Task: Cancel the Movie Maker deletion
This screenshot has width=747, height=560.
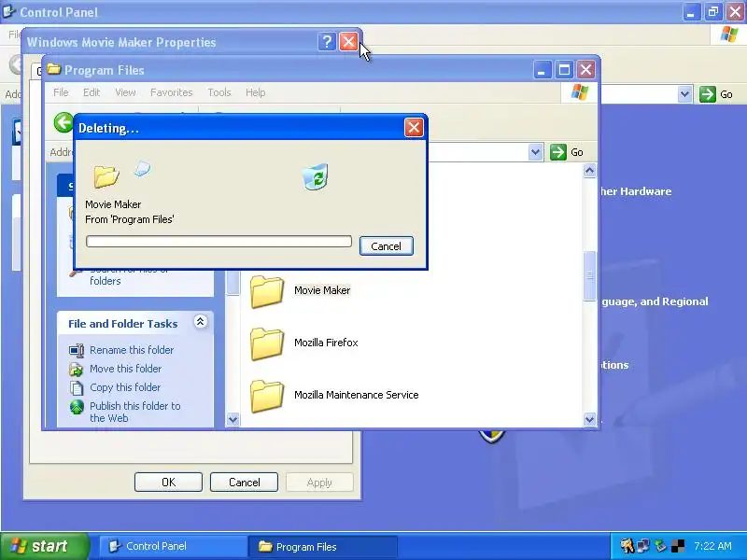Action: [x=386, y=246]
